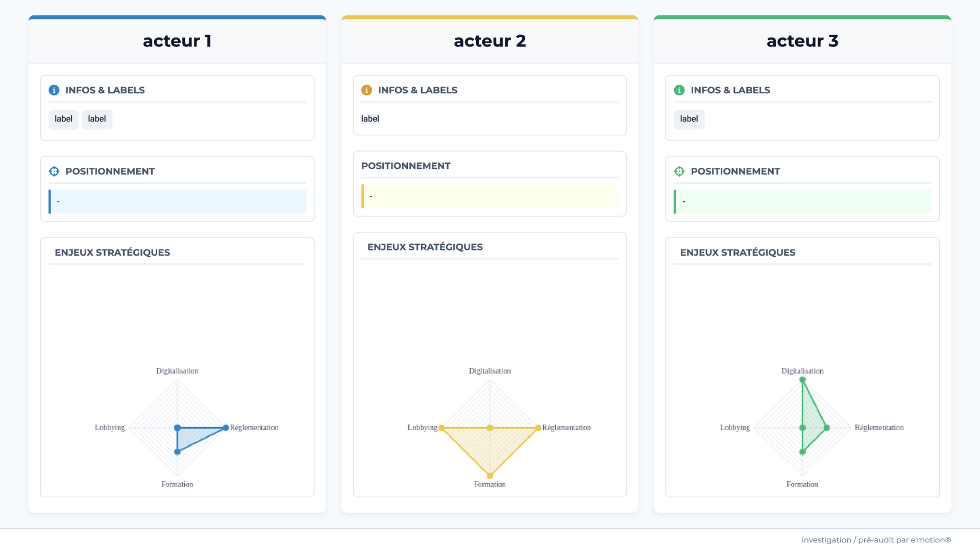Click second label chip of acteur 1
980x551 pixels.
click(97, 119)
